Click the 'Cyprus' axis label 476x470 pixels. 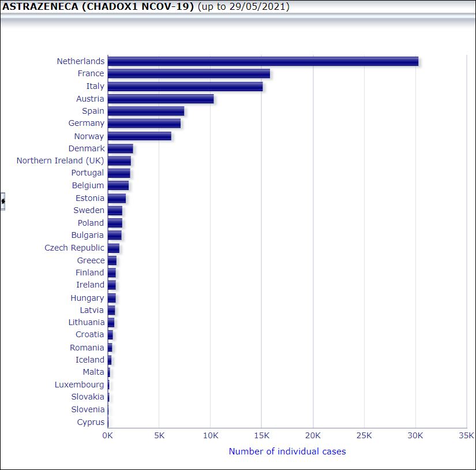[x=91, y=422]
